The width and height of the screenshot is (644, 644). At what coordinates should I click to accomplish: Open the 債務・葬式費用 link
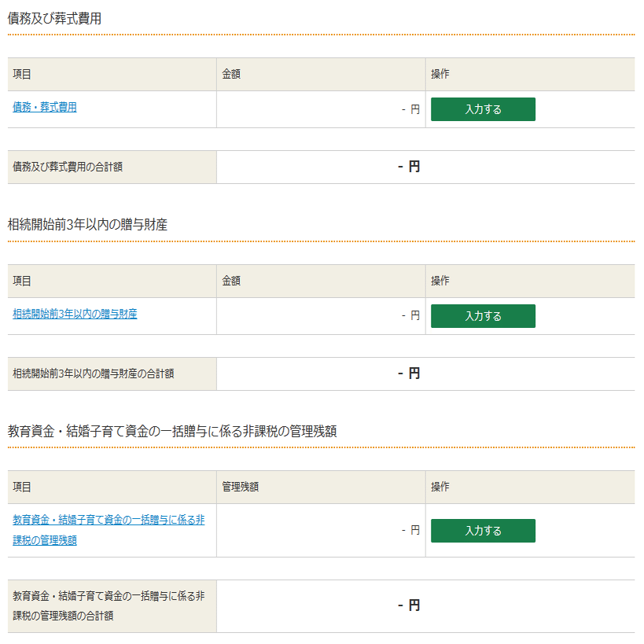pyautogui.click(x=44, y=107)
